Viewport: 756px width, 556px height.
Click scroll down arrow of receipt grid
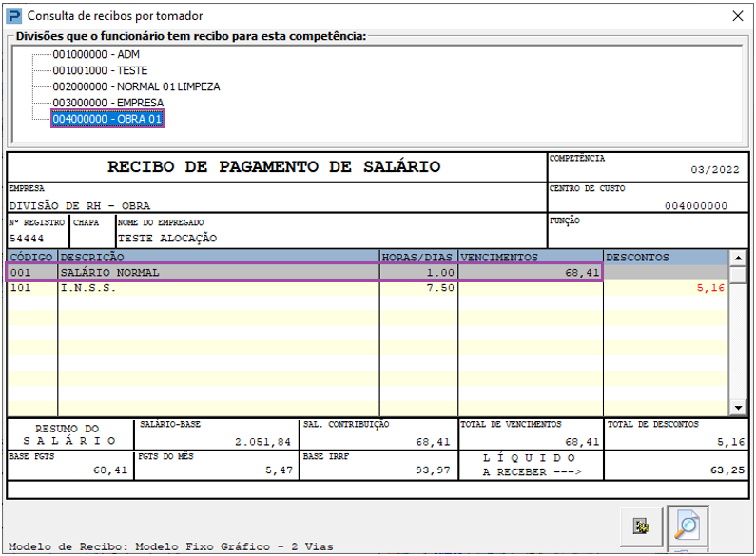click(x=738, y=408)
